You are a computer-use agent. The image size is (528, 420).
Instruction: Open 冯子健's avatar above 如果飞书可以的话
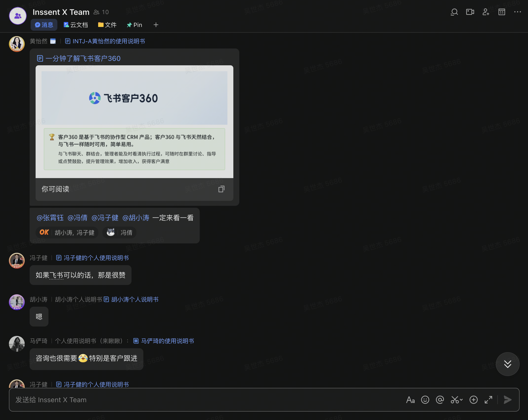click(17, 261)
